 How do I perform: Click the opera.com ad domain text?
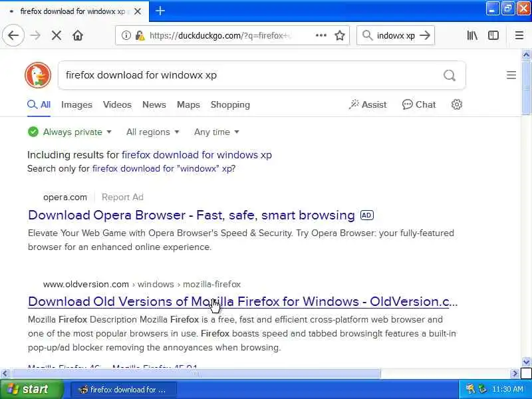65,197
